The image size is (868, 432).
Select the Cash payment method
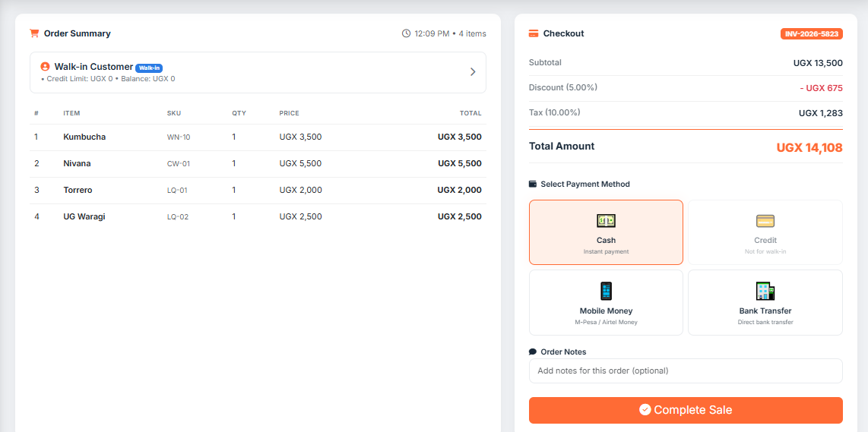coord(607,232)
